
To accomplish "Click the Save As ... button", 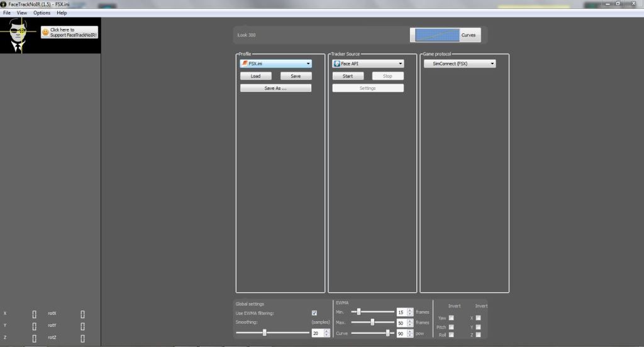I will pyautogui.click(x=275, y=89).
